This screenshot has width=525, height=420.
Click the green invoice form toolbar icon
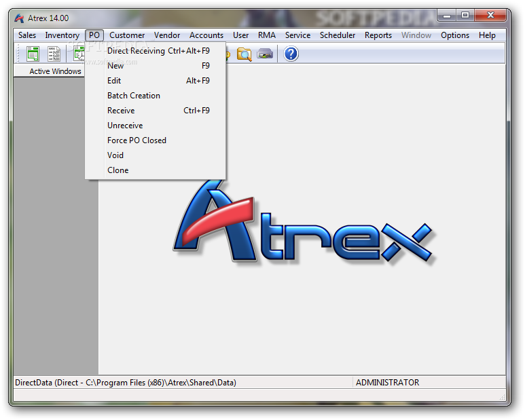tap(33, 54)
